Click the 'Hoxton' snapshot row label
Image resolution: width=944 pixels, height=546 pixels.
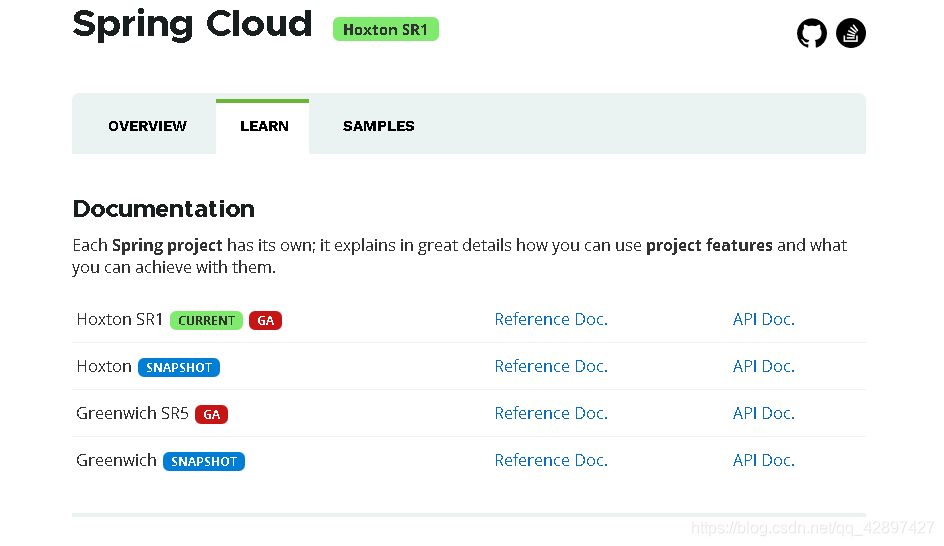104,366
